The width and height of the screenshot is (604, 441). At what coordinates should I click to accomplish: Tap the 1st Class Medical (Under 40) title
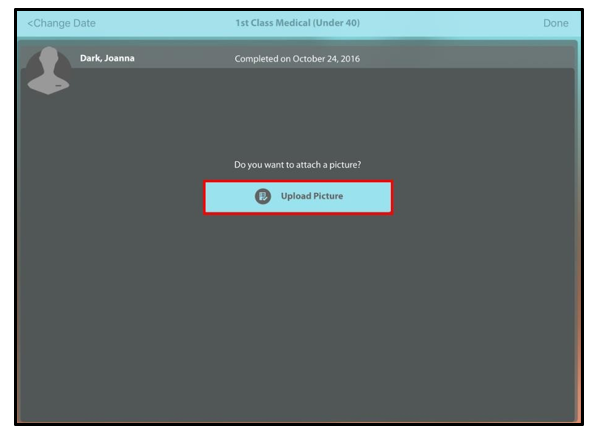(297, 23)
